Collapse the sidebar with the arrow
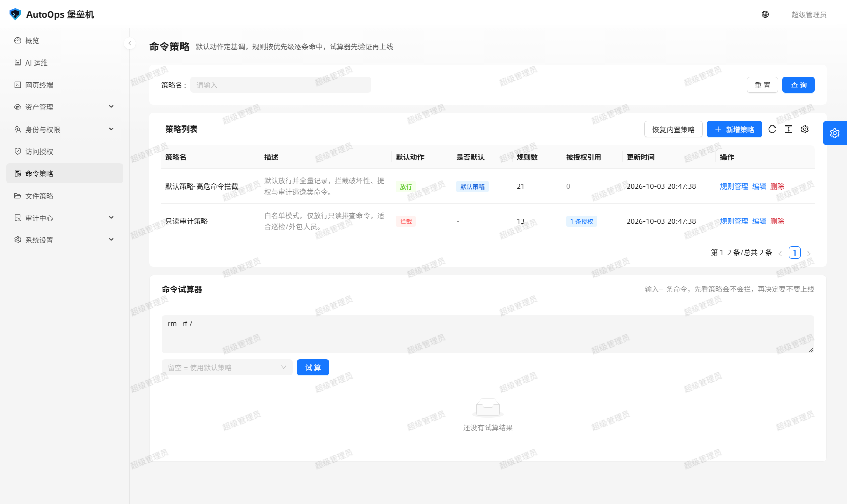The width and height of the screenshot is (847, 504). 130,43
